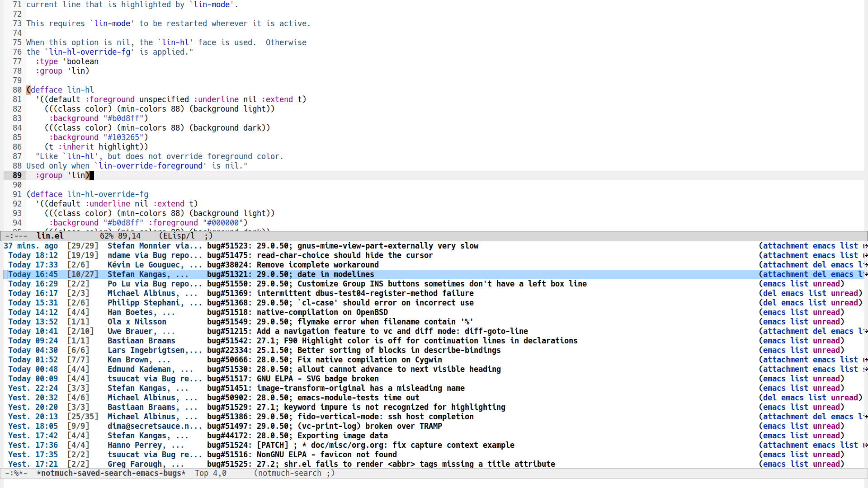The width and height of the screenshot is (868, 488).
Task: Click the lin.el buffer name in mode line
Action: (50, 236)
